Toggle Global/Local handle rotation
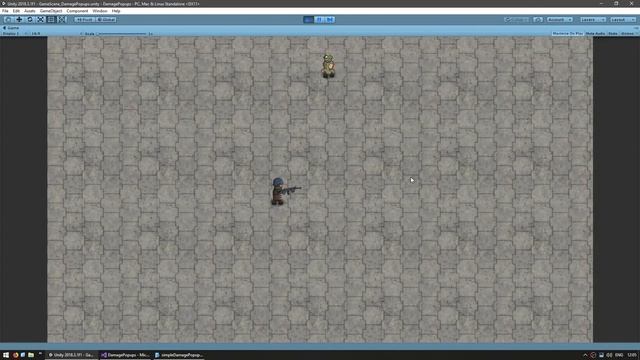This screenshot has height=360, width=640. [106, 20]
